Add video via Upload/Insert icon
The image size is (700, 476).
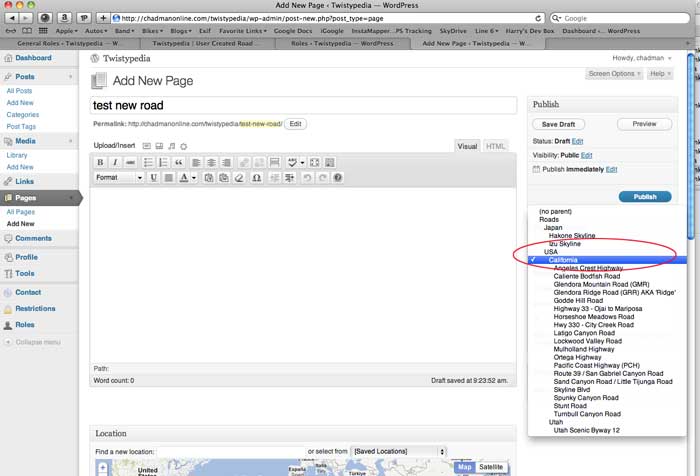click(159, 146)
